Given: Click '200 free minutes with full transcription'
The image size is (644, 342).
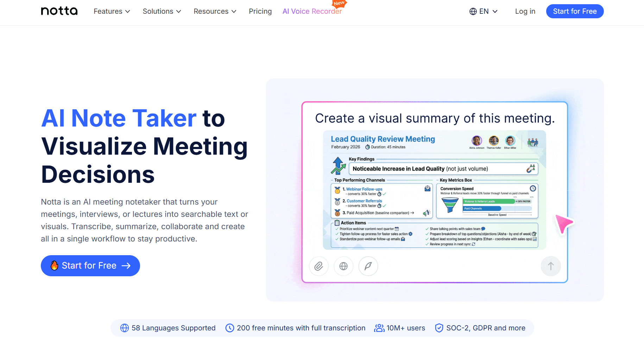Looking at the screenshot, I should [x=301, y=328].
